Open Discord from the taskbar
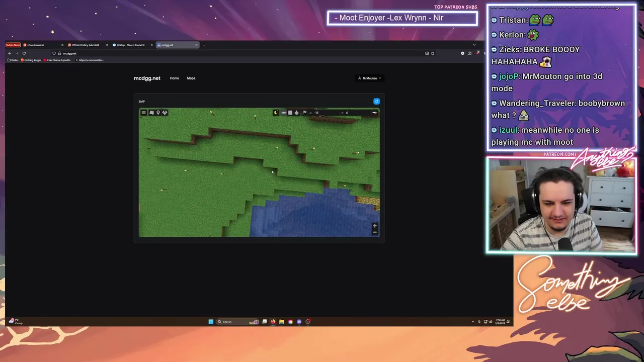644x362 pixels. (299, 322)
